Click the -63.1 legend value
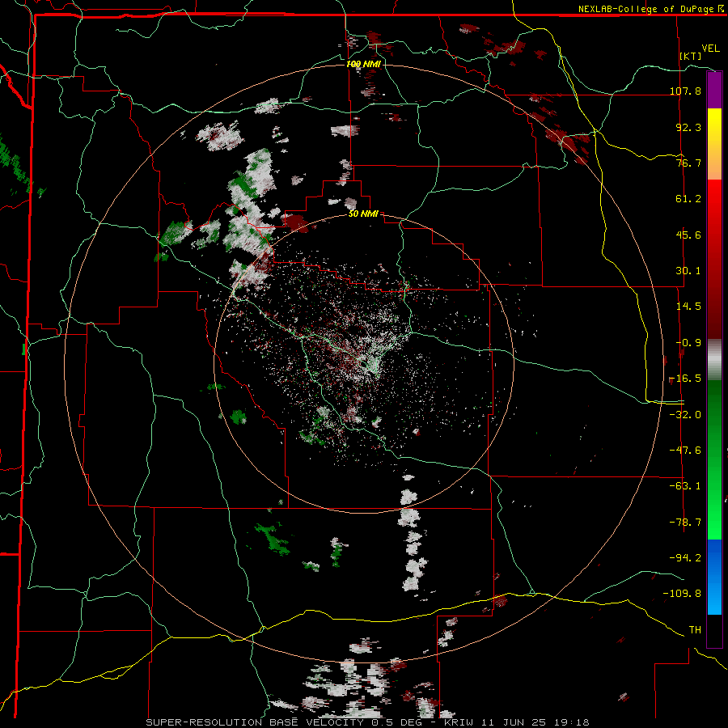Screen dimensions: 728x728 (685, 486)
